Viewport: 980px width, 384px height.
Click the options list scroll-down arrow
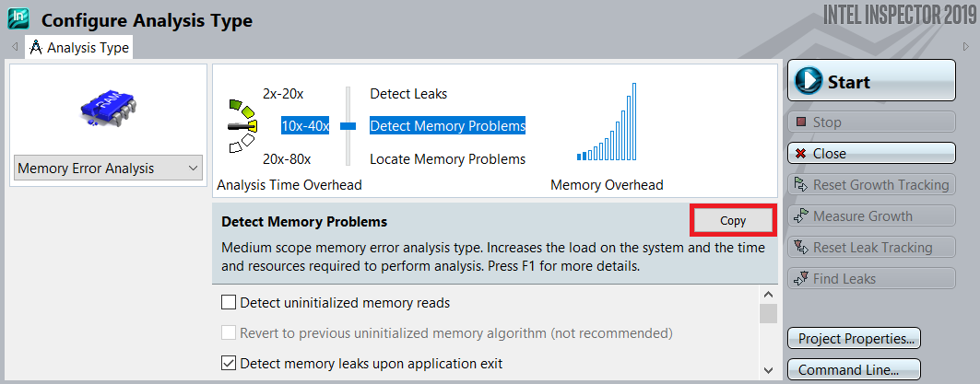(x=768, y=370)
